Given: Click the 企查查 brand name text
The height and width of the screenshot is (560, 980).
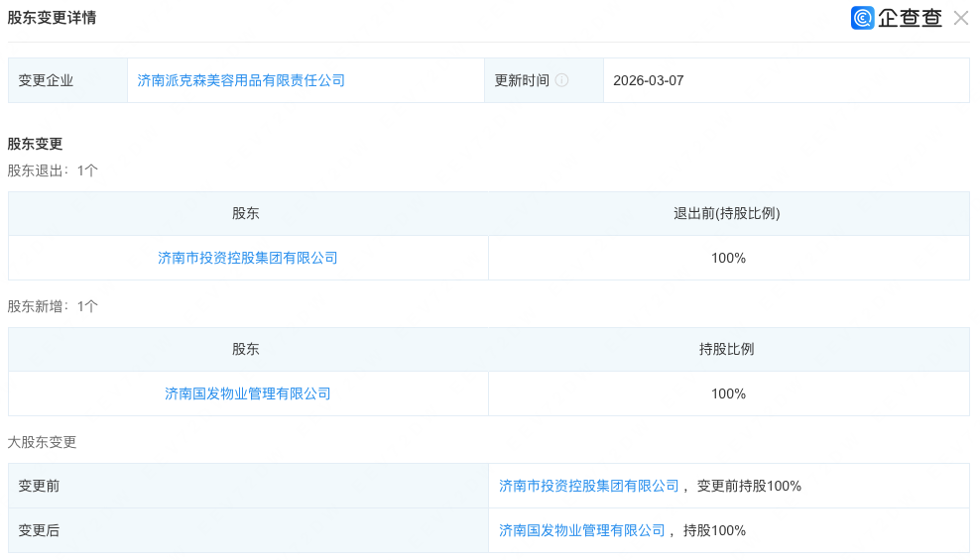Looking at the screenshot, I should 910,18.
